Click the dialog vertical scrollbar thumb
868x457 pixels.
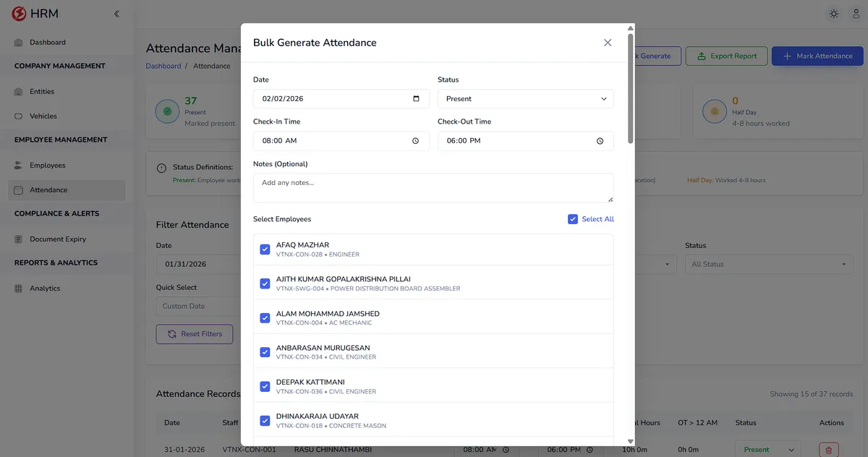631,87
